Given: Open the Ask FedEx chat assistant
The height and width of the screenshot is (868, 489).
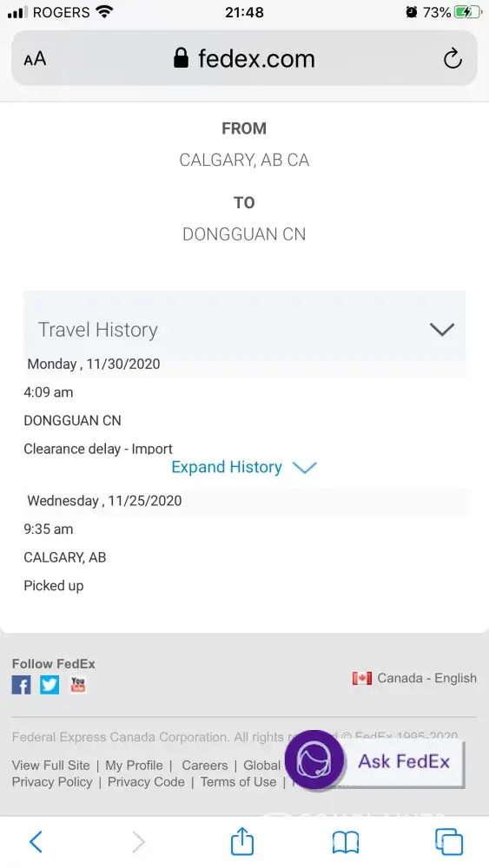Looking at the screenshot, I should [x=374, y=760].
